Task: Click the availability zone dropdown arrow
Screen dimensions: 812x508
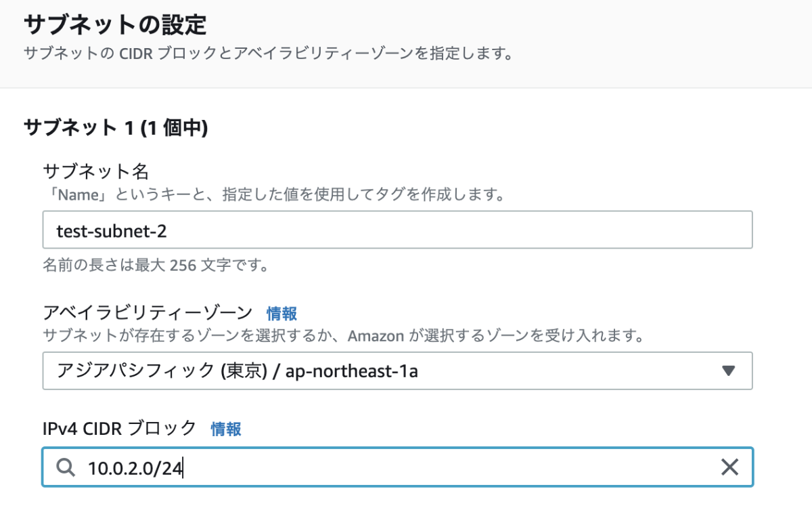Action: coord(728,371)
